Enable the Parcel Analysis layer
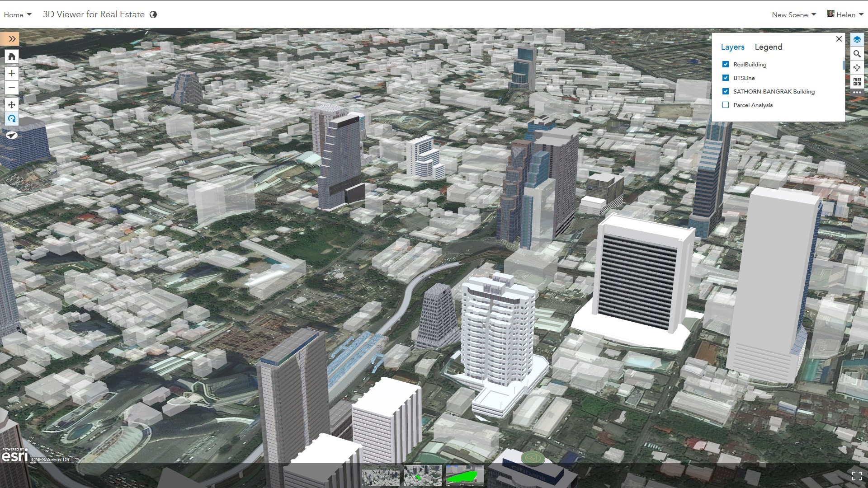Image resolution: width=868 pixels, height=488 pixels. (x=726, y=105)
